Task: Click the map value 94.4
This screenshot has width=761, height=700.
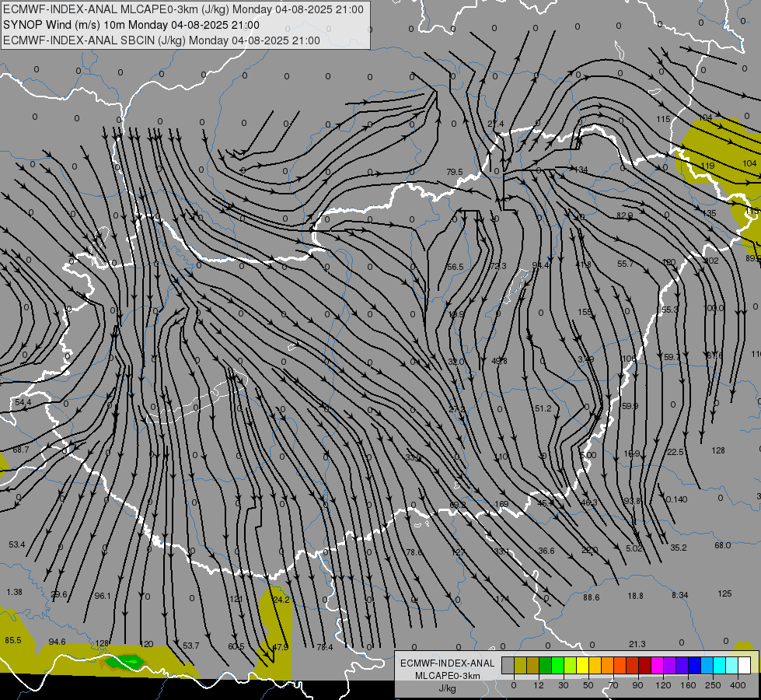Action: (x=541, y=264)
